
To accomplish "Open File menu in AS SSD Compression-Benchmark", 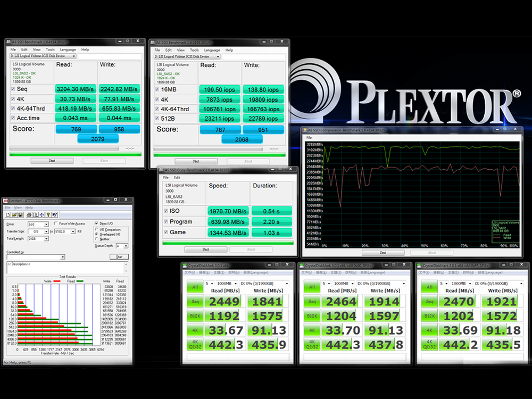I will pyautogui.click(x=309, y=138).
